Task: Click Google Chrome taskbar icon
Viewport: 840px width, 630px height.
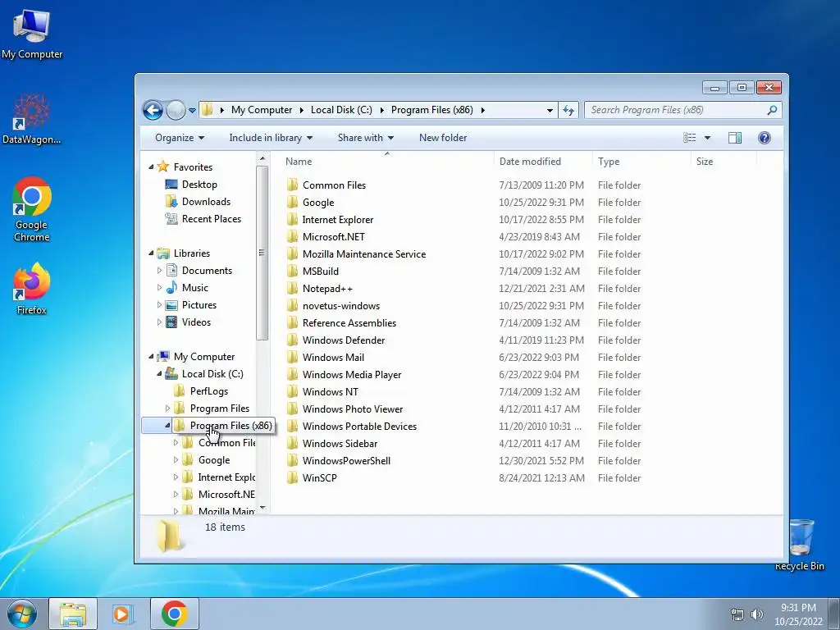Action: pyautogui.click(x=174, y=614)
